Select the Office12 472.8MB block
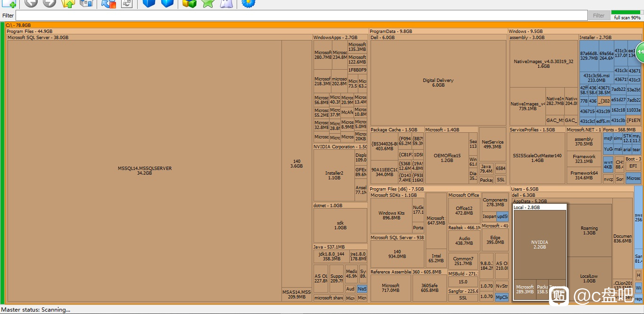The height and width of the screenshot is (314, 644). pyautogui.click(x=464, y=211)
